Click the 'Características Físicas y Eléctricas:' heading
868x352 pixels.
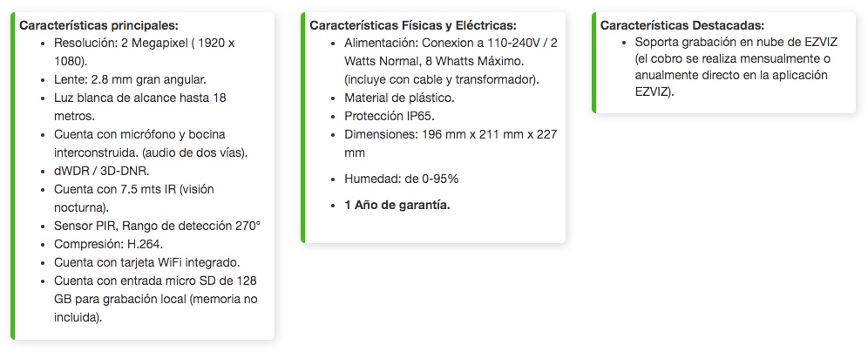[x=413, y=25]
